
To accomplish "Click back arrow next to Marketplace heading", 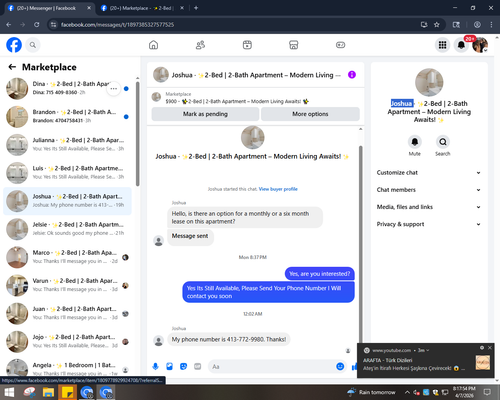I will tap(12, 67).
